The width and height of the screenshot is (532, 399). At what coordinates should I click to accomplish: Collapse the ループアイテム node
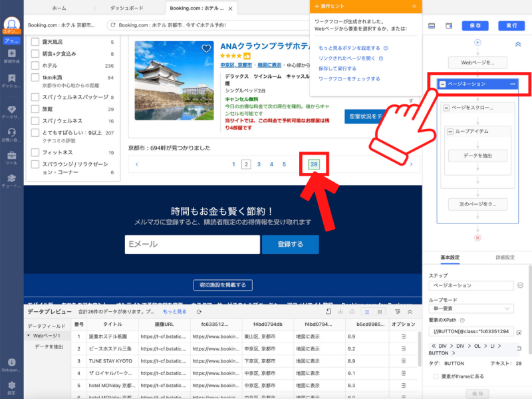pos(450,131)
